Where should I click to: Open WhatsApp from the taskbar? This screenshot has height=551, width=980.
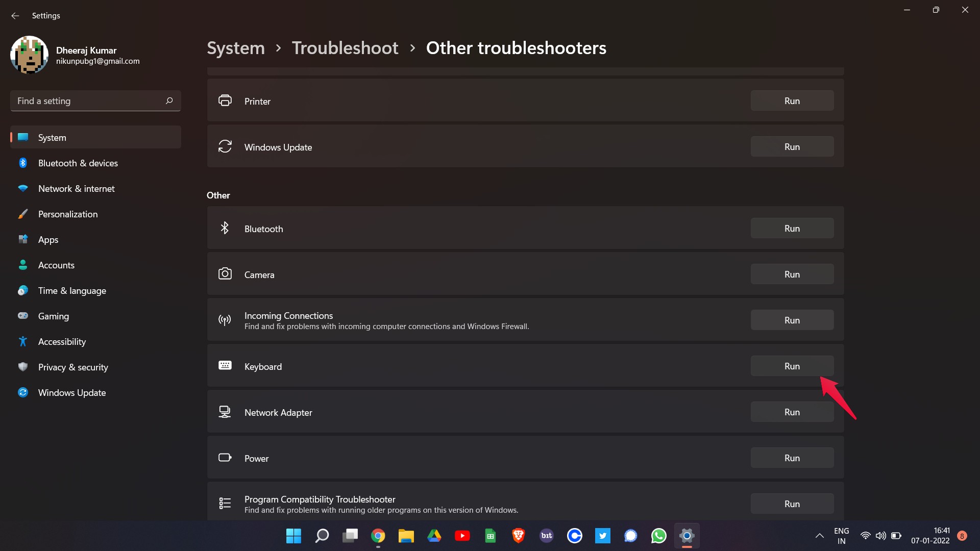(658, 536)
